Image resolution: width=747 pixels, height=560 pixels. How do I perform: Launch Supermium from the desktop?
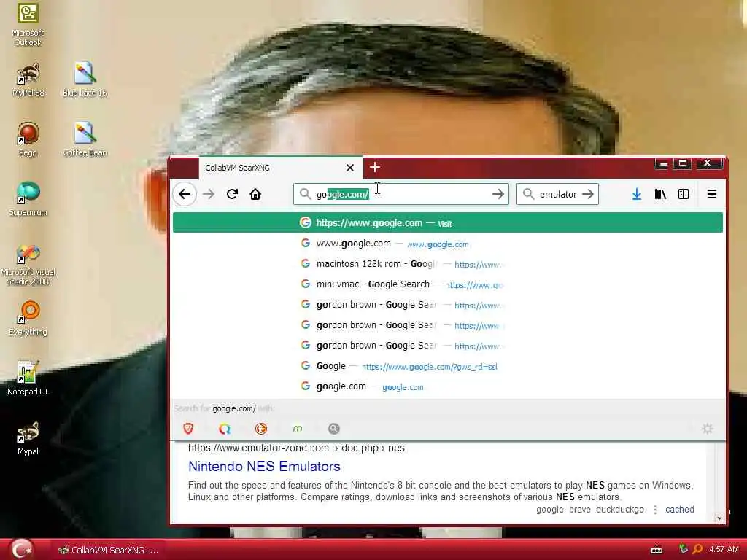coord(28,199)
